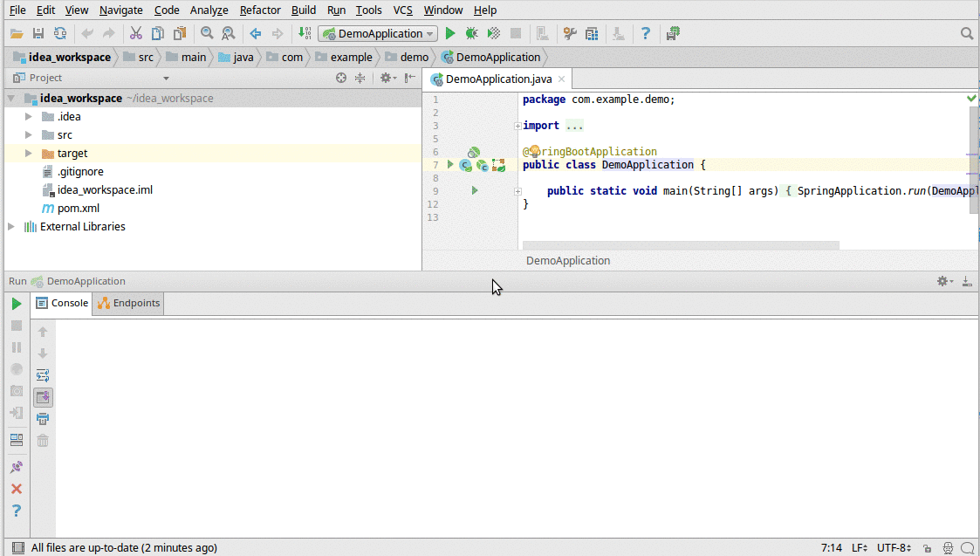Click the intention lightbulb near SpringBootApplication
This screenshot has width=980, height=556.
coord(534,151)
